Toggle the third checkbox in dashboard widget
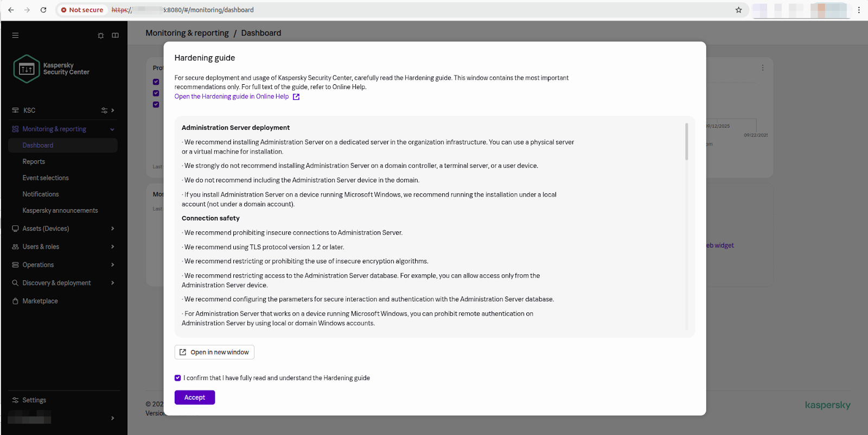Screen dimensions: 868x435 tap(156, 104)
